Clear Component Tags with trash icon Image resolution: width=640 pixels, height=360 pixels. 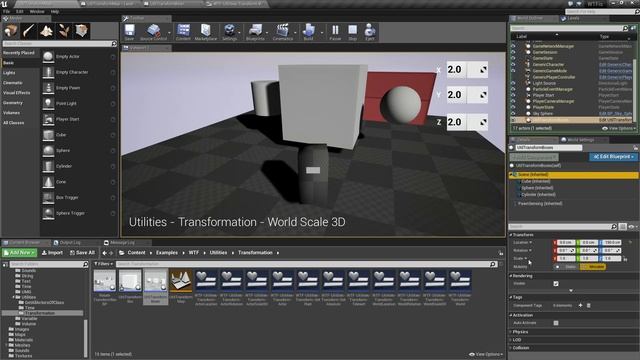click(589, 305)
